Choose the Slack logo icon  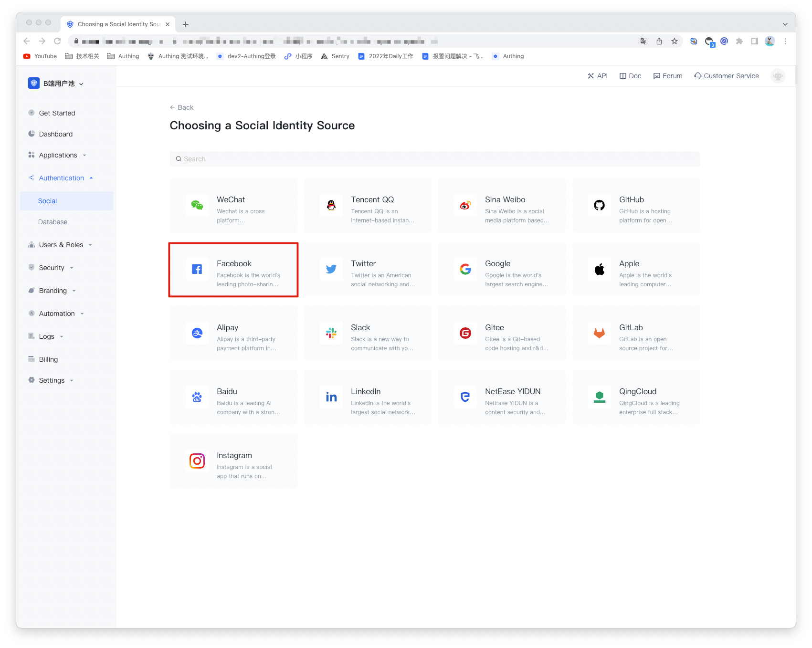pos(331,334)
